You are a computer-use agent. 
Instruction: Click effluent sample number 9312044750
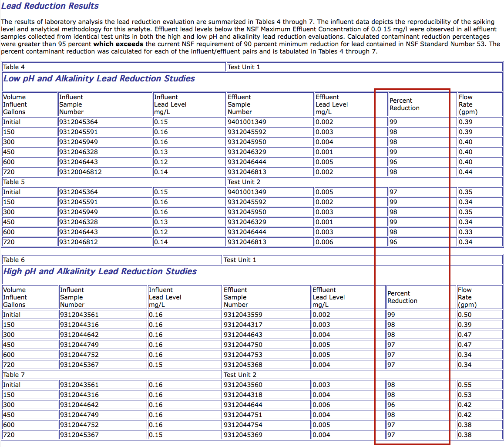243,345
